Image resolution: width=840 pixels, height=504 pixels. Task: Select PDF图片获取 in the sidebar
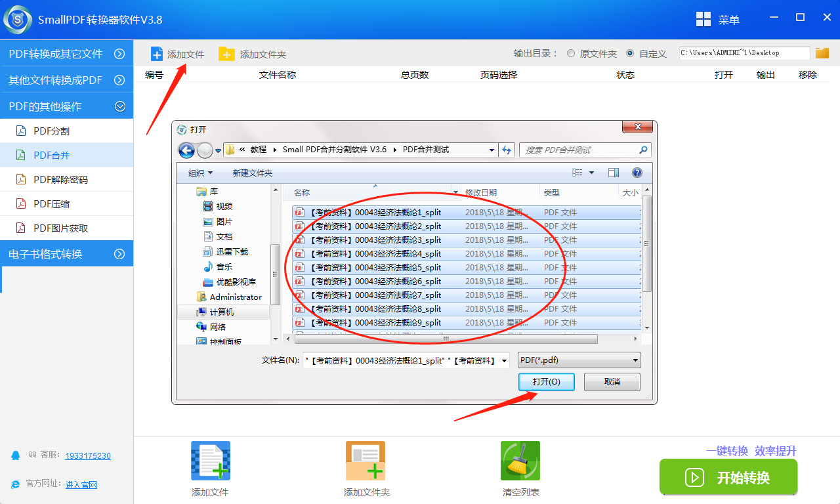click(66, 228)
